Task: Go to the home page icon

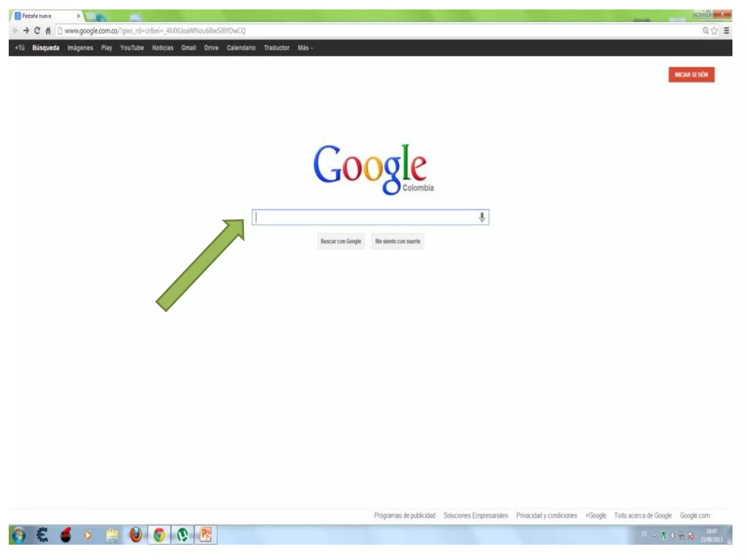Action: [48, 31]
